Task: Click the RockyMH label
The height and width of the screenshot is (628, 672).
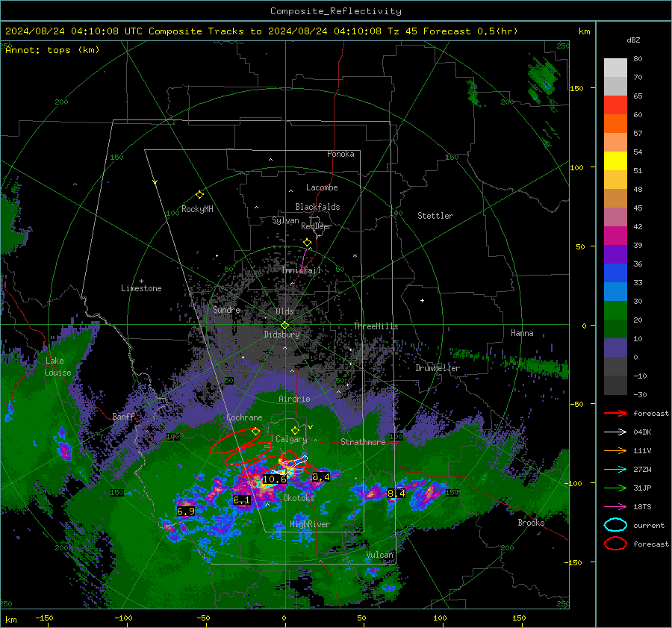Action: coord(197,209)
